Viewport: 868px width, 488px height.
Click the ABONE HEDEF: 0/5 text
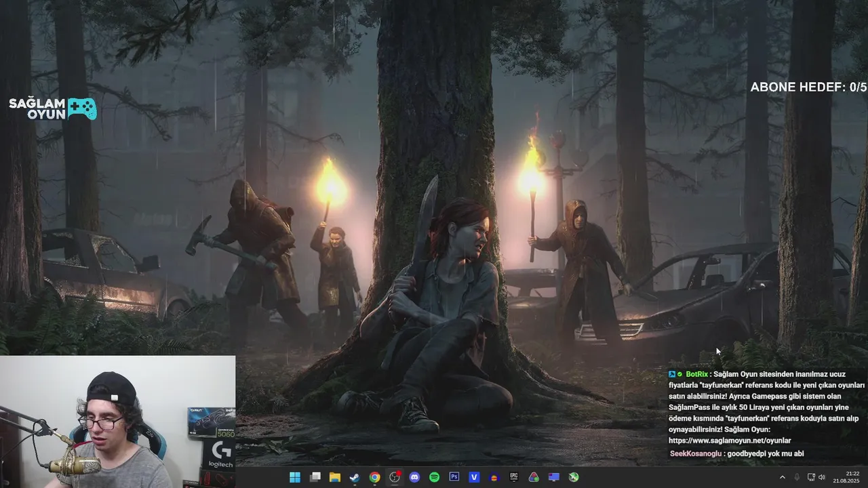[808, 87]
